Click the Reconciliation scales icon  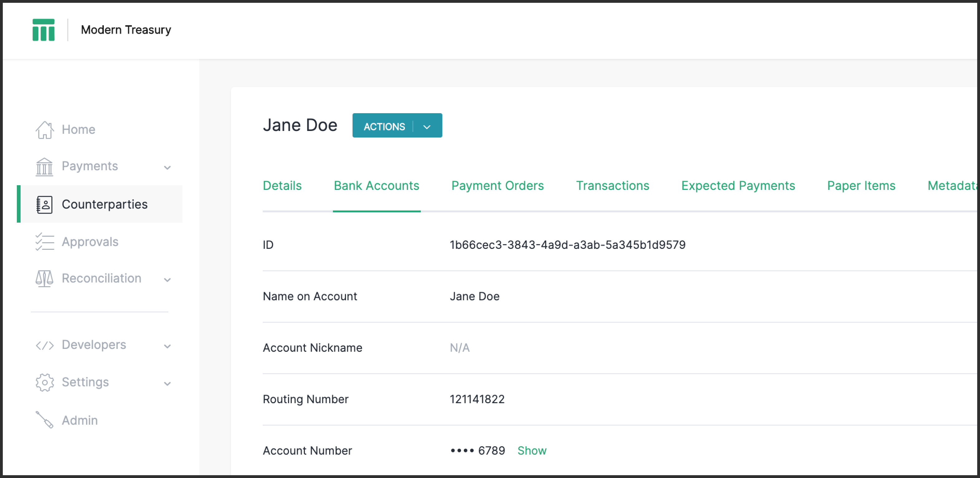click(x=45, y=278)
